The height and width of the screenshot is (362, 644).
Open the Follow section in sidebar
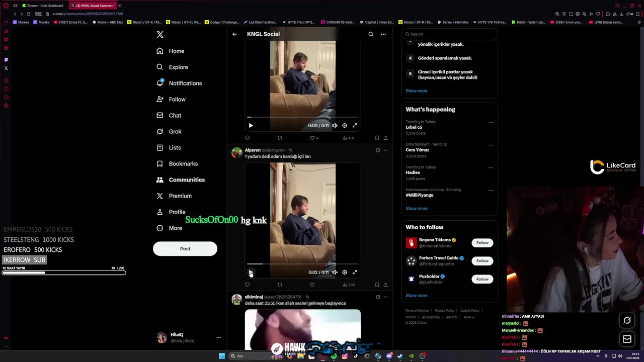coord(171,99)
